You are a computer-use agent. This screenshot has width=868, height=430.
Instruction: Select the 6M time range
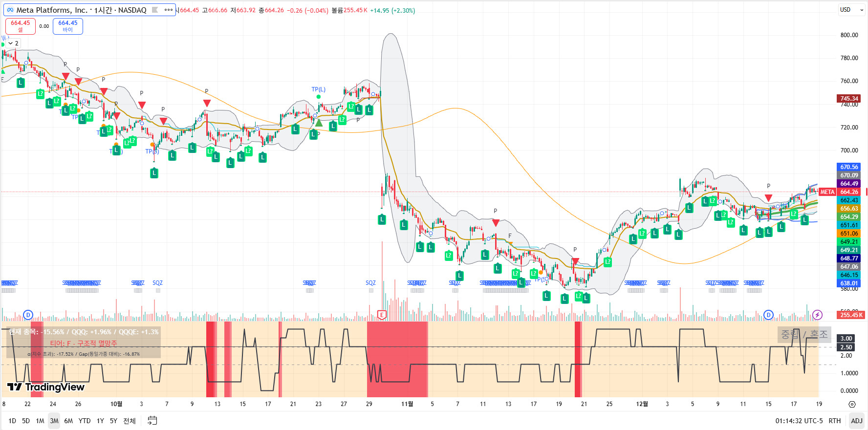coord(68,421)
